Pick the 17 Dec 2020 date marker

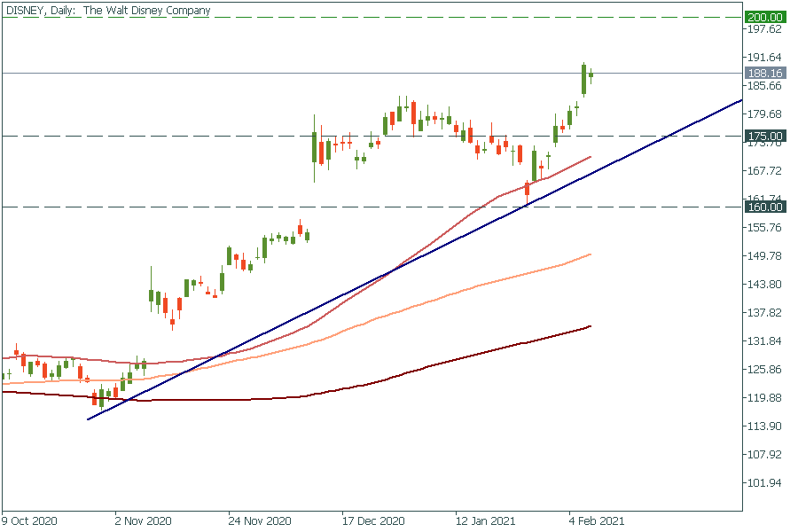[372, 520]
